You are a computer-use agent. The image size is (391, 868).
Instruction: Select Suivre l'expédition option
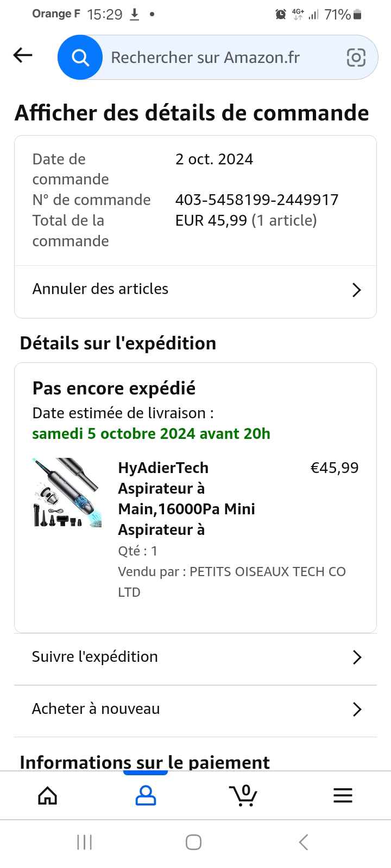tap(95, 657)
